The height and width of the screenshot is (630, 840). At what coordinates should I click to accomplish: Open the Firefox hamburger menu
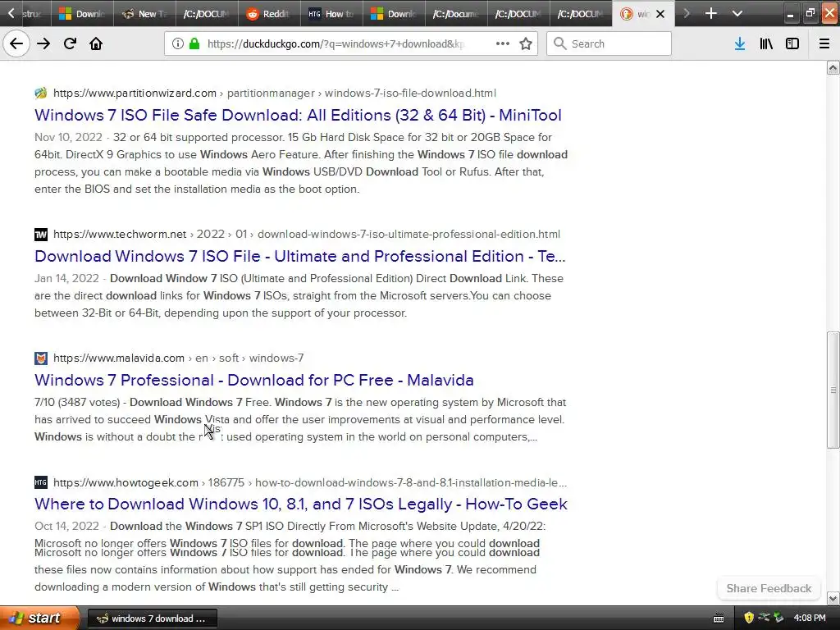[824, 43]
